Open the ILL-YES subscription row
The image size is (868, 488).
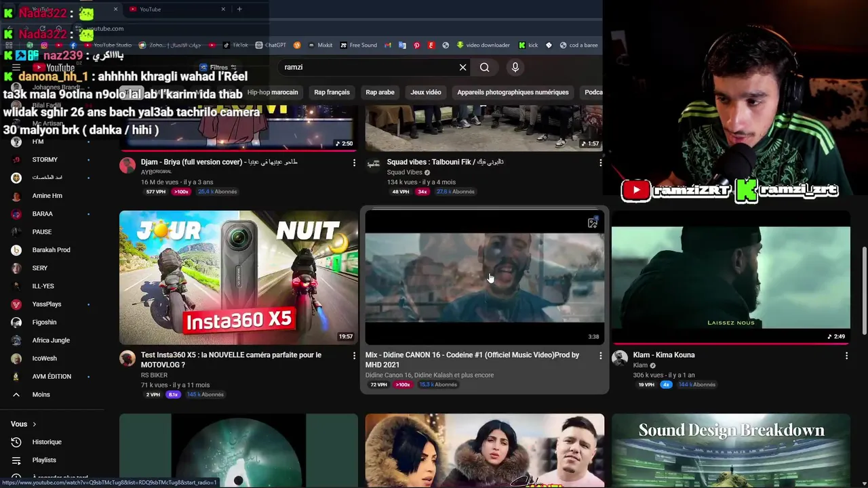tap(43, 286)
